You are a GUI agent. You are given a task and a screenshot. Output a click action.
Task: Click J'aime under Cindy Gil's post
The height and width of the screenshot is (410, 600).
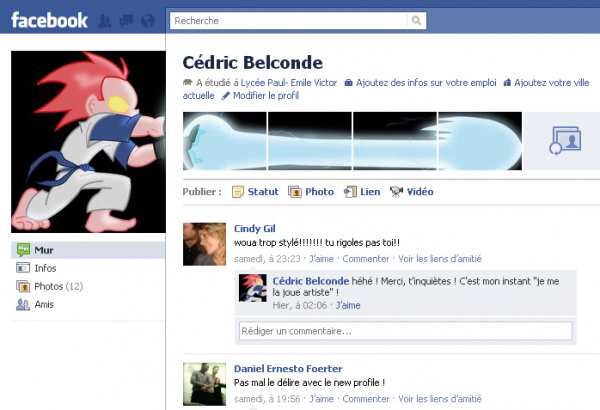(x=321, y=259)
